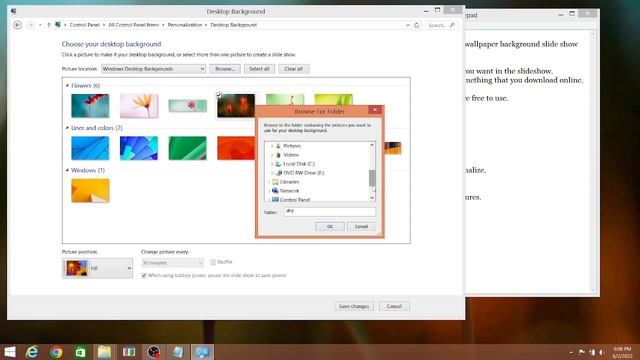The height and width of the screenshot is (360, 640).
Task: Close the Browse For Folder dialog
Action: pos(375,110)
